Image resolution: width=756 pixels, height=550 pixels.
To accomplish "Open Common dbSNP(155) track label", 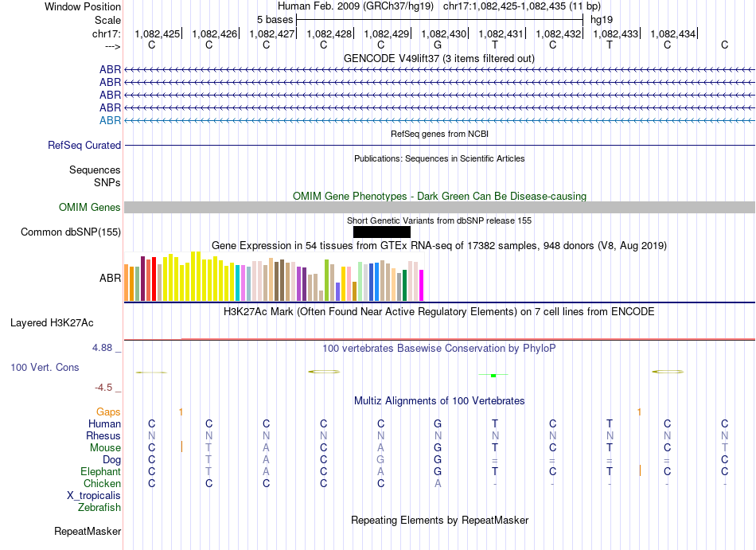I will click(x=71, y=232).
